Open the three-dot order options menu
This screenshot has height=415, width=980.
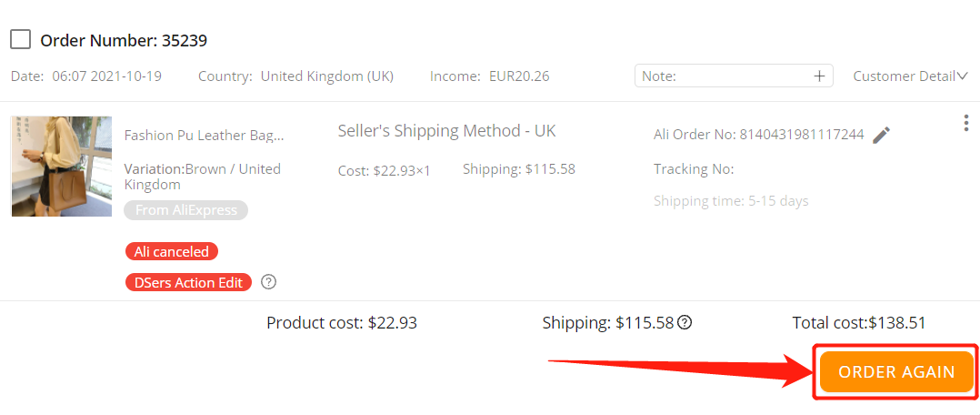click(x=966, y=123)
